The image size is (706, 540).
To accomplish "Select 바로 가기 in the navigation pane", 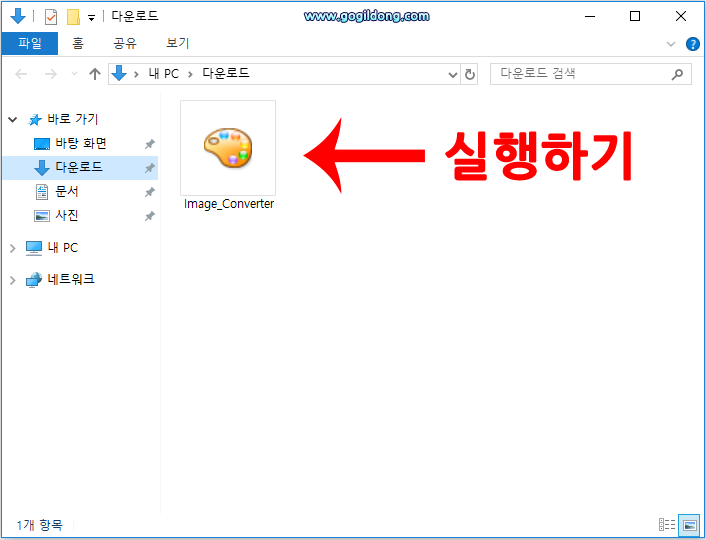I will pyautogui.click(x=73, y=119).
